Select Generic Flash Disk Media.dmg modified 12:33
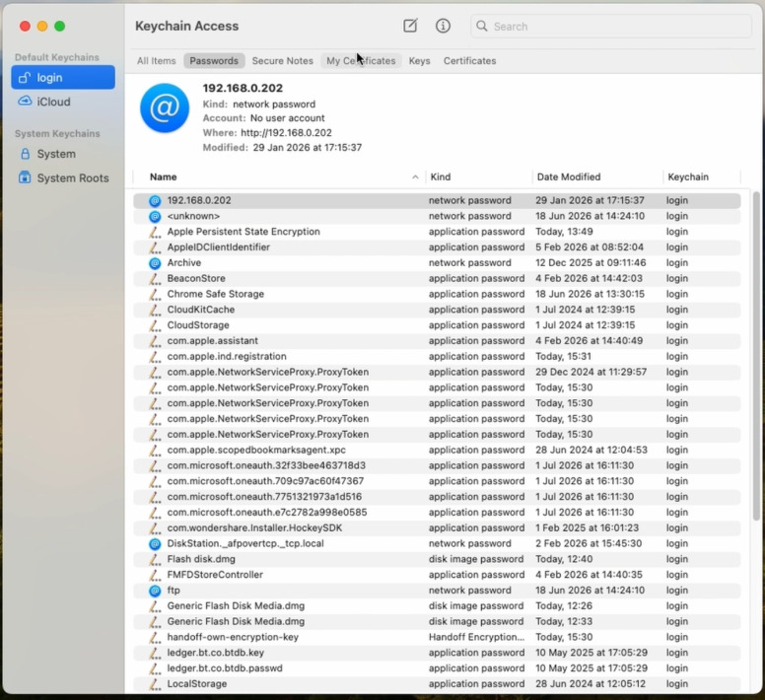This screenshot has width=765, height=700. click(437, 622)
